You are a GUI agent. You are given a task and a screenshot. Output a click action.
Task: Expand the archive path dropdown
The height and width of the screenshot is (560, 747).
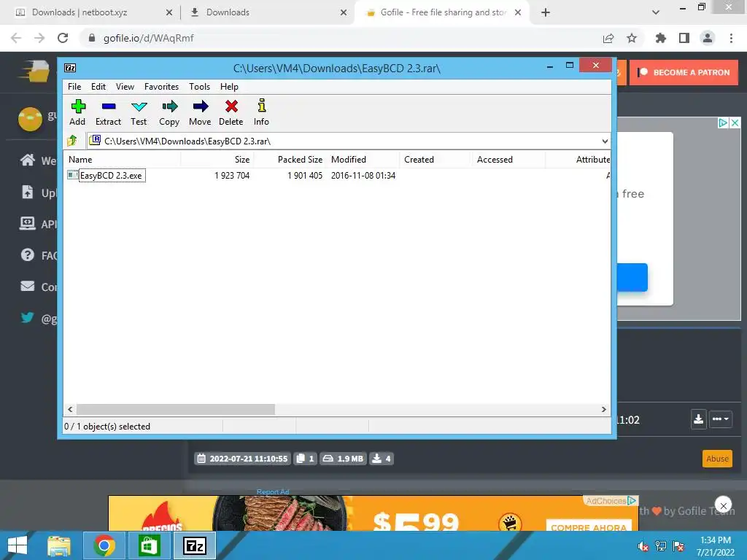[605, 141]
